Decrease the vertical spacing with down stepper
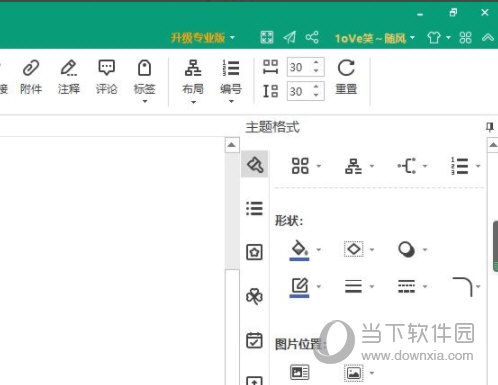This screenshot has height=385, width=498. pos(316,95)
